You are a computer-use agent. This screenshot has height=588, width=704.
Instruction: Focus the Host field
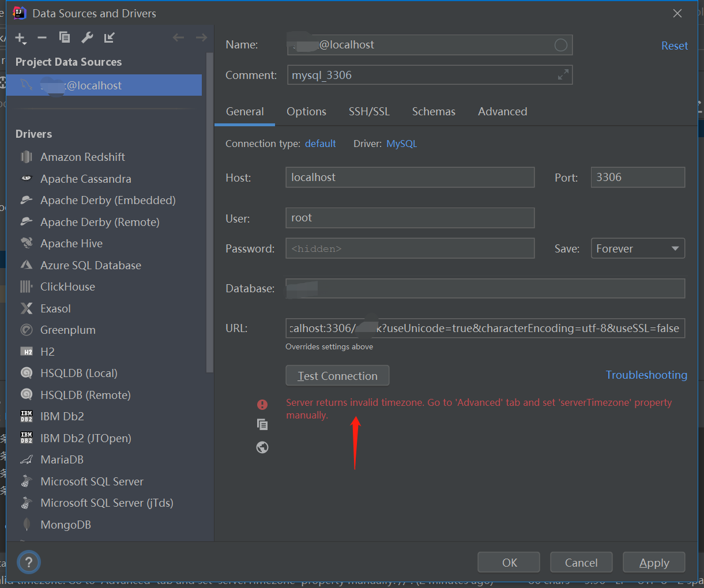point(410,177)
